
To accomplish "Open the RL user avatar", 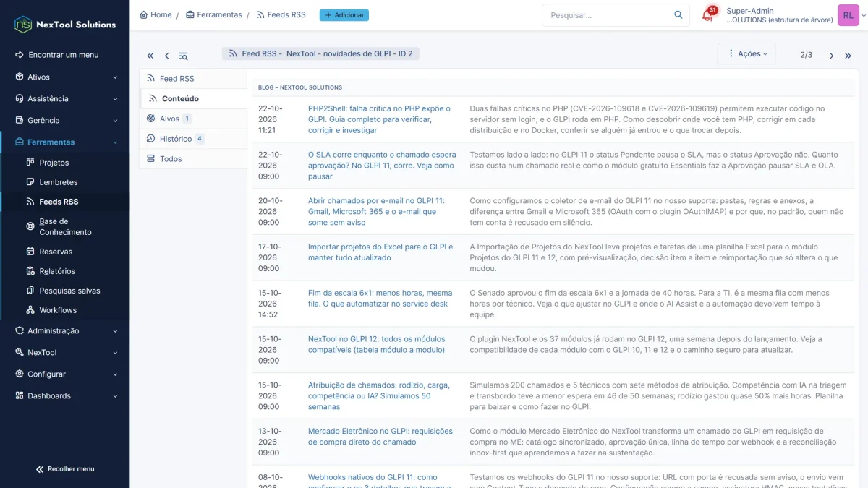I will [x=848, y=15].
